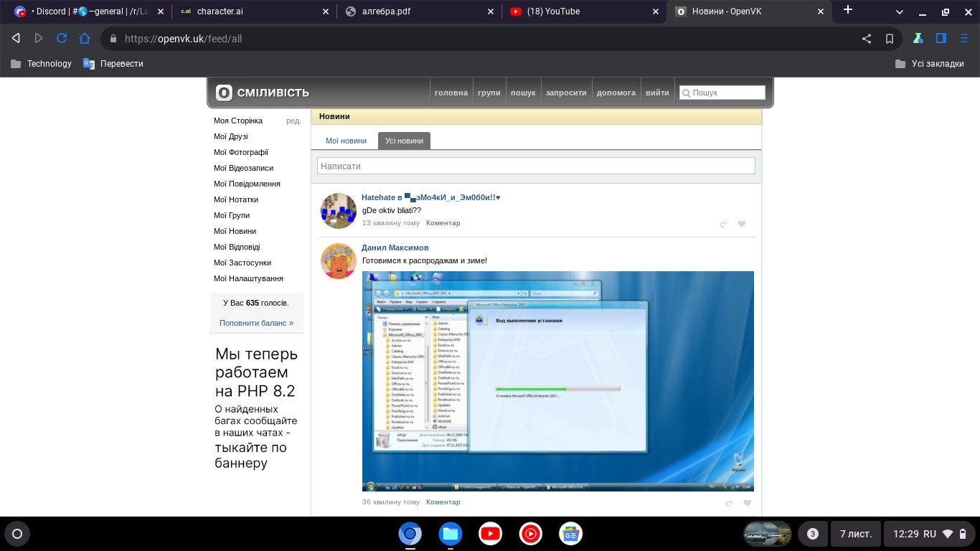Viewport: 980px width, 551px height.
Task: Switch to the Мої новини tab
Action: (x=346, y=141)
